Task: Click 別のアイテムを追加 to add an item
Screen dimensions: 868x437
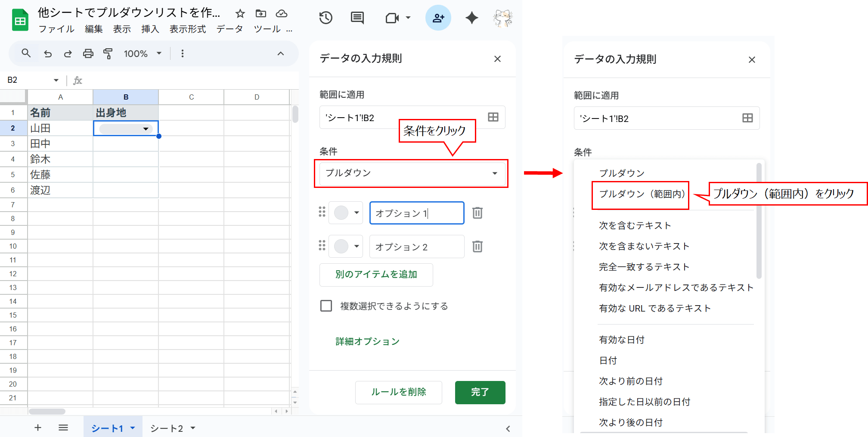Action: (375, 275)
